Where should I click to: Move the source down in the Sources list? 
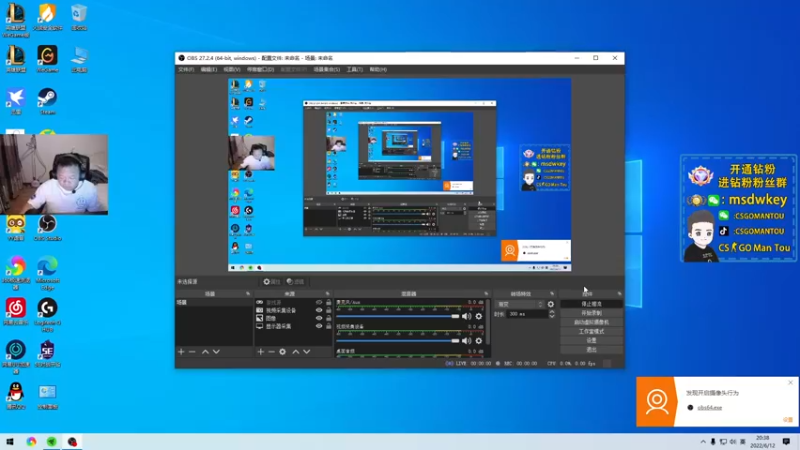[307, 352]
